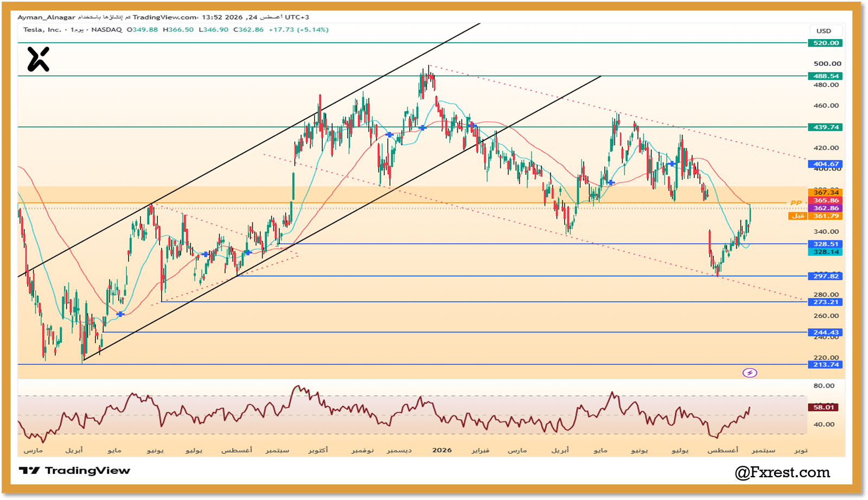
Task: Click the 80.00 RSI axis value
Action: (x=824, y=386)
